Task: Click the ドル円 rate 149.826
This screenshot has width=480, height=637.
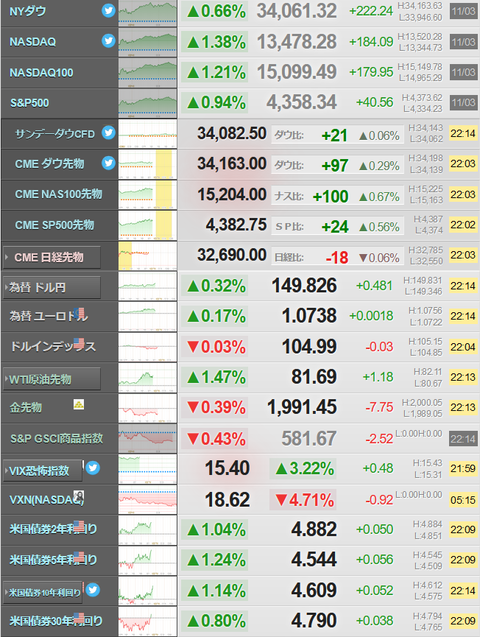Action: pyautogui.click(x=304, y=286)
